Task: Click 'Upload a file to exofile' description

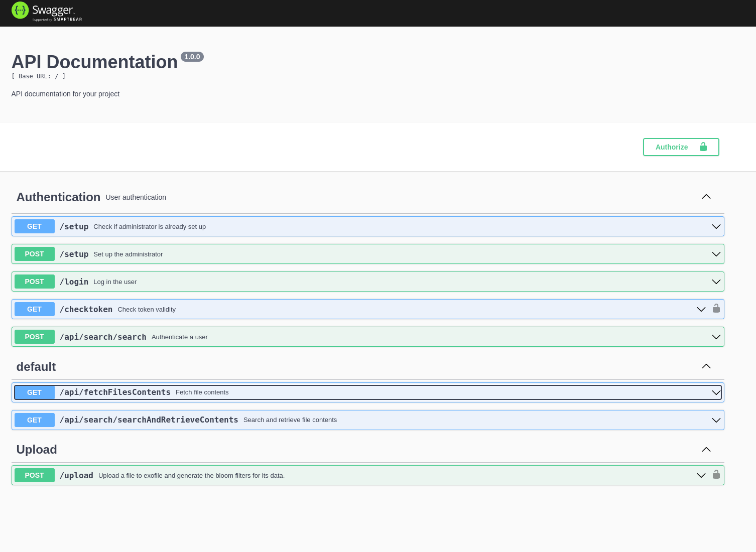Action: [191, 476]
